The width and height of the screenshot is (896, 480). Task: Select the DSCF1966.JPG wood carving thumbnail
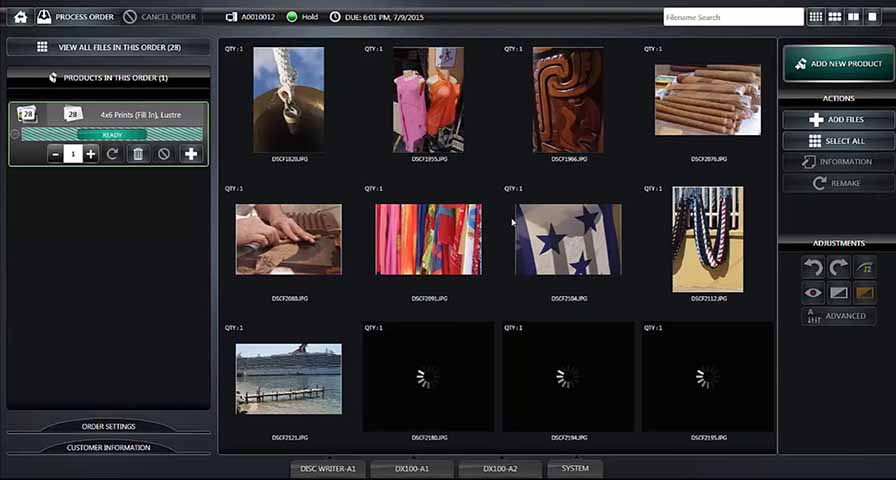pos(568,100)
